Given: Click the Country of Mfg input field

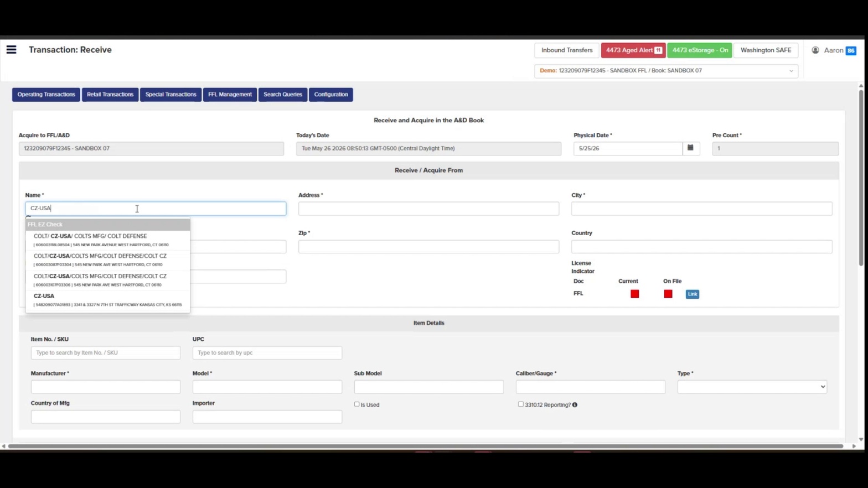Looking at the screenshot, I should tap(106, 417).
